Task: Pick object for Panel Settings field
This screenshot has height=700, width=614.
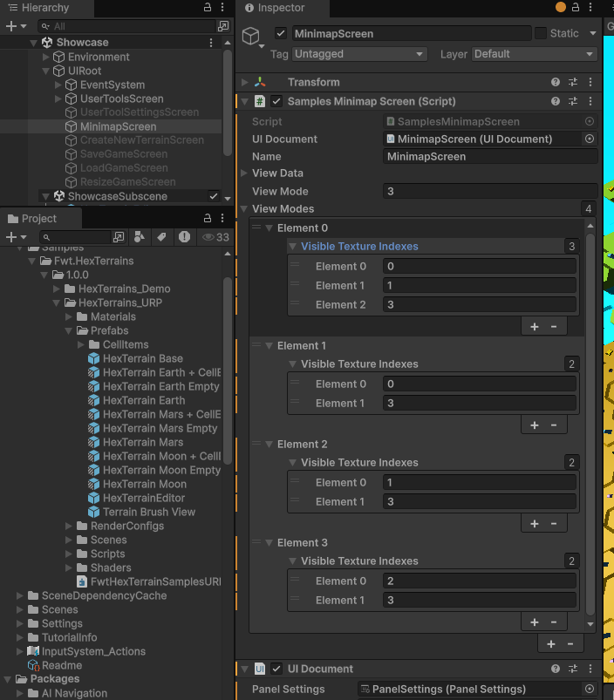Action: coord(590,689)
